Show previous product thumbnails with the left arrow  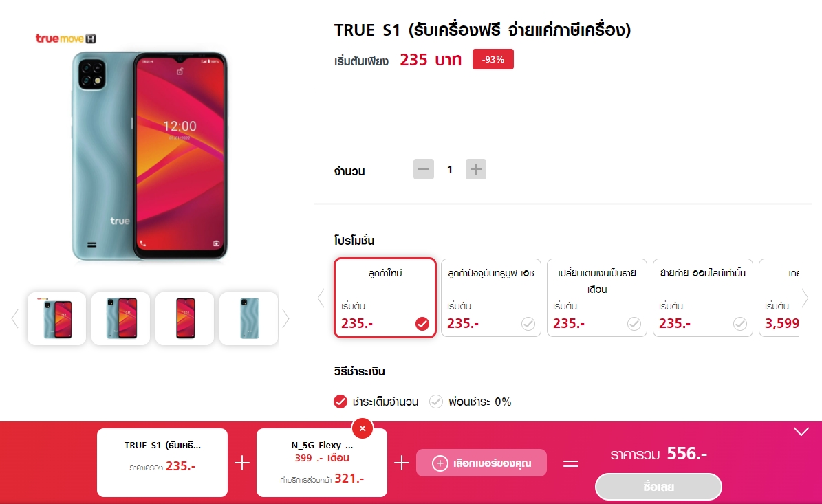point(15,318)
